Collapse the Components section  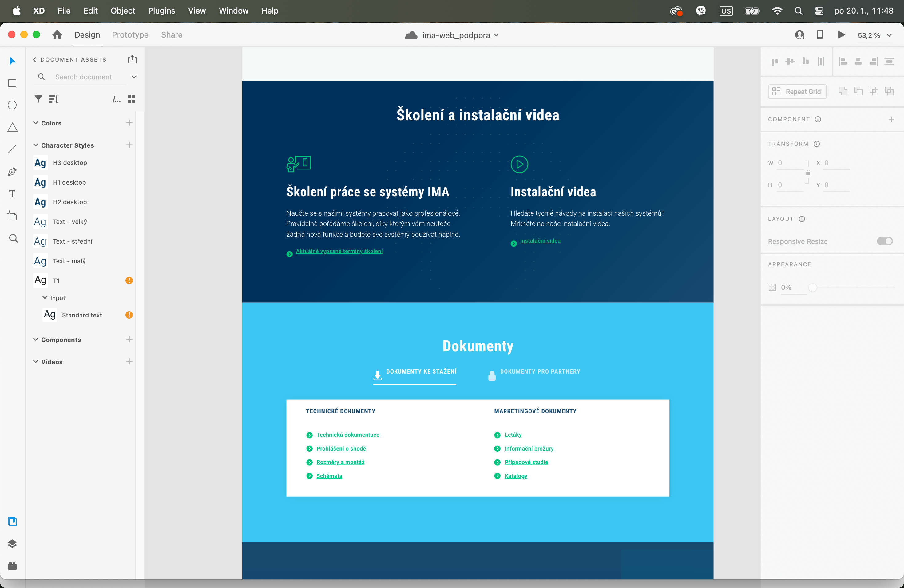pyautogui.click(x=36, y=340)
